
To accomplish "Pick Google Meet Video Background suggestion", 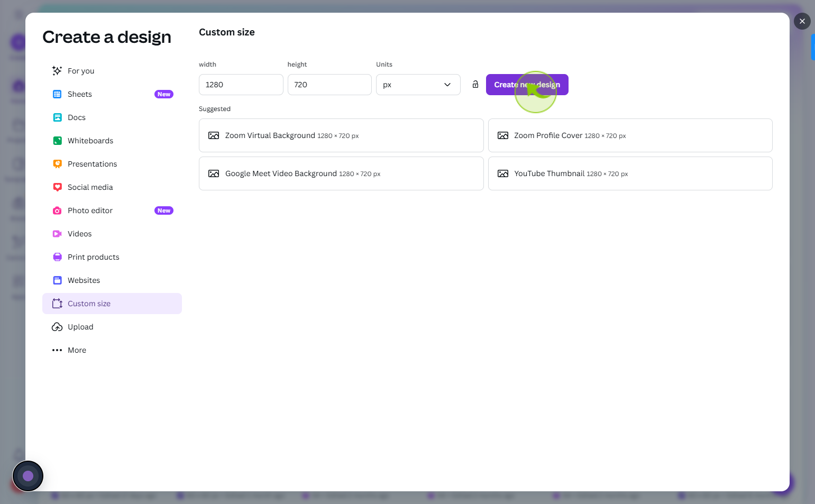I will (341, 173).
